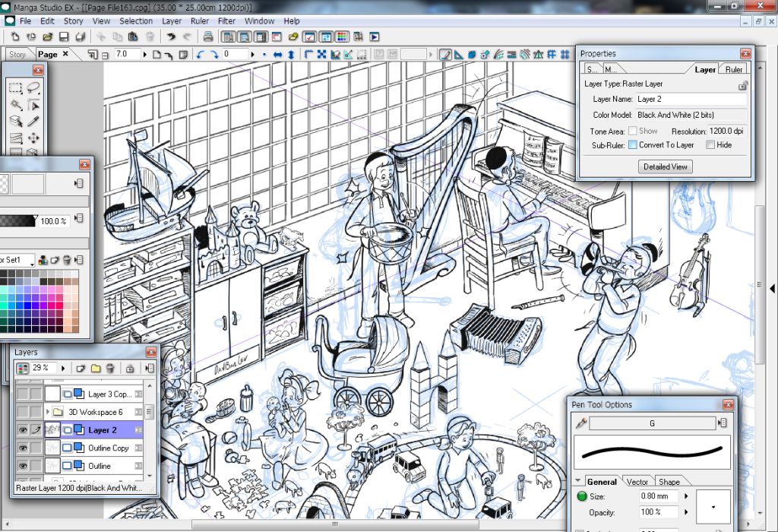Click the New Layer icon in Layers panel
The width and height of the screenshot is (778, 532).
[81, 369]
